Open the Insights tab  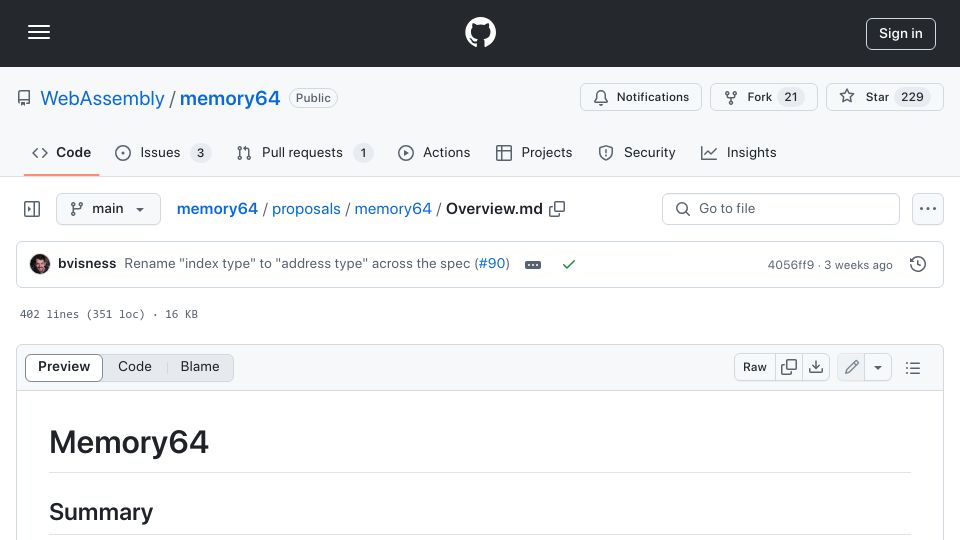(x=738, y=152)
